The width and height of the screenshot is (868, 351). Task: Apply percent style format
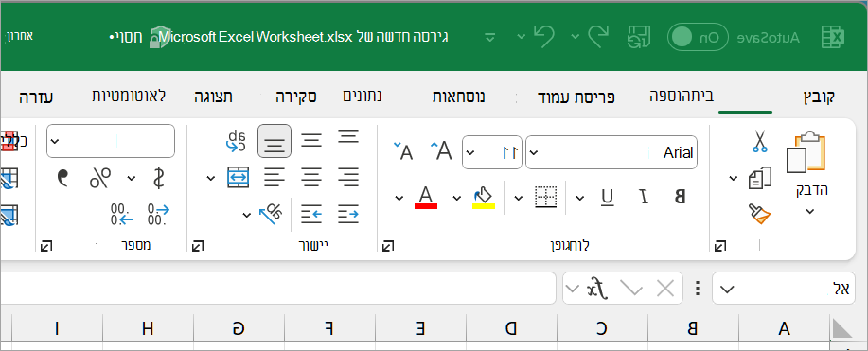pos(100,178)
